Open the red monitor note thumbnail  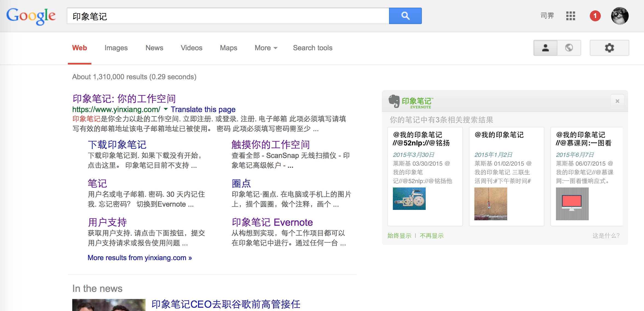tap(572, 204)
